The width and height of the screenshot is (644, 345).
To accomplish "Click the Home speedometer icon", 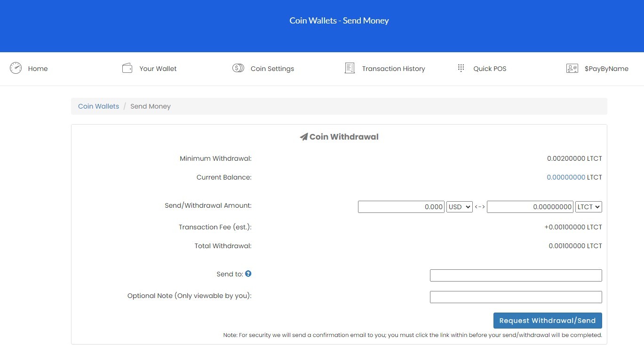I will pos(16,68).
